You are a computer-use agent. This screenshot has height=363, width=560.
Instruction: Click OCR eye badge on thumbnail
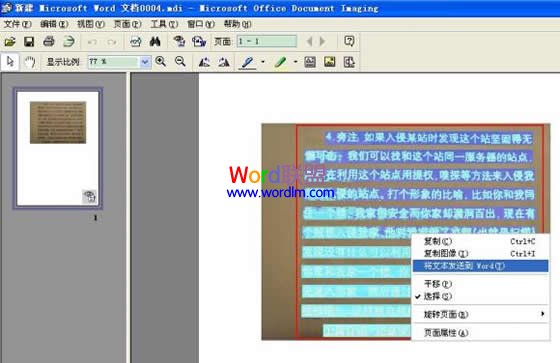(x=89, y=197)
